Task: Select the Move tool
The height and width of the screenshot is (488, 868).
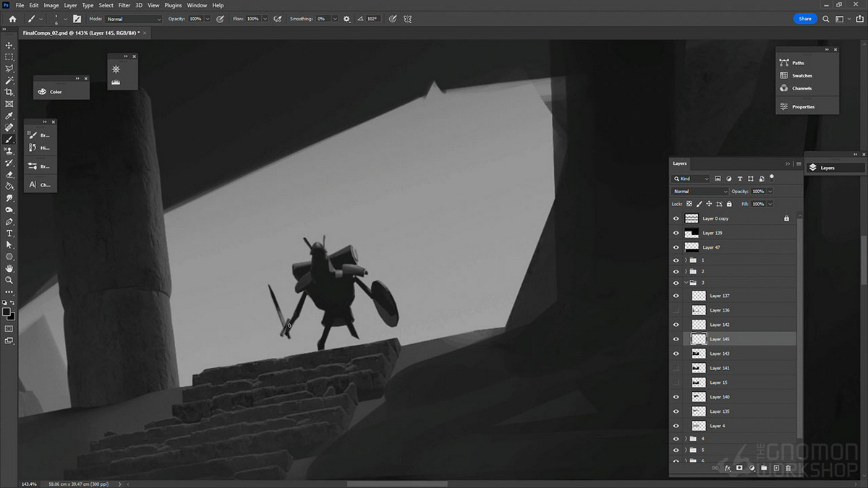Action: point(9,45)
